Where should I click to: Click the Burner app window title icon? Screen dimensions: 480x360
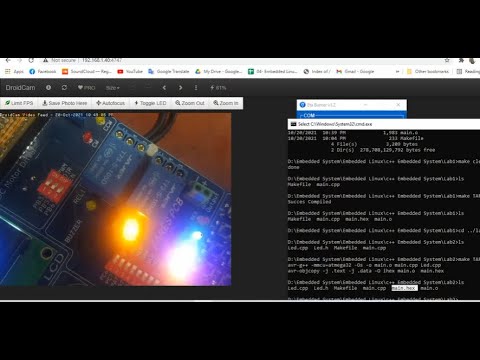pyautogui.click(x=302, y=105)
